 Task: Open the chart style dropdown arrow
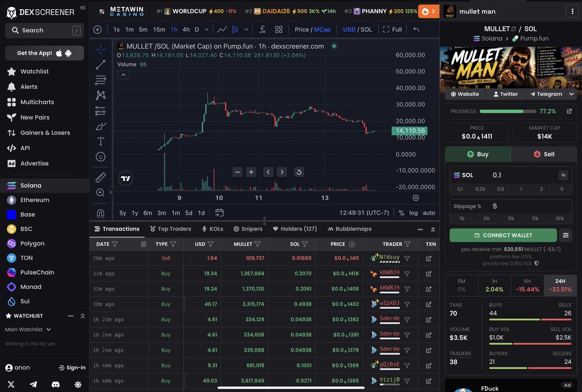(x=246, y=30)
